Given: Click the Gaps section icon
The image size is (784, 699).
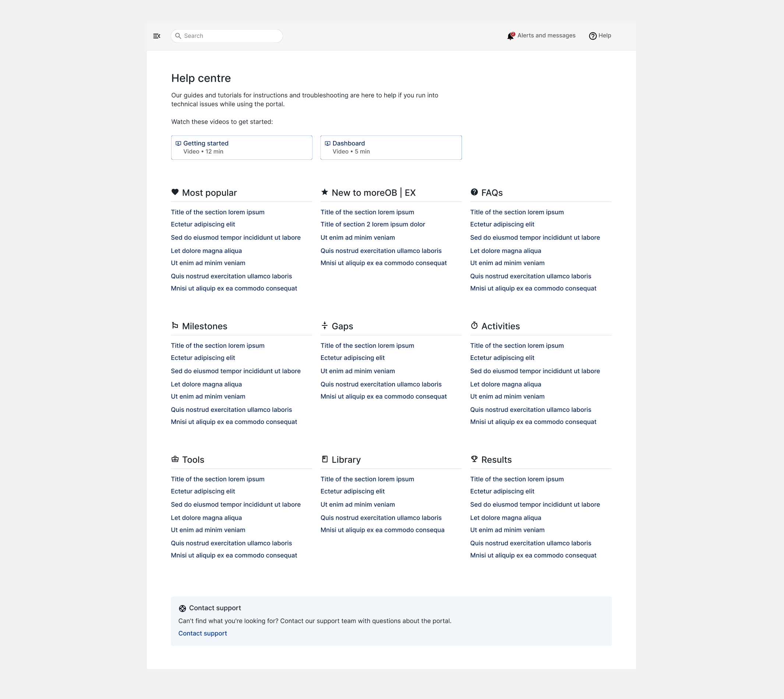Looking at the screenshot, I should point(325,326).
